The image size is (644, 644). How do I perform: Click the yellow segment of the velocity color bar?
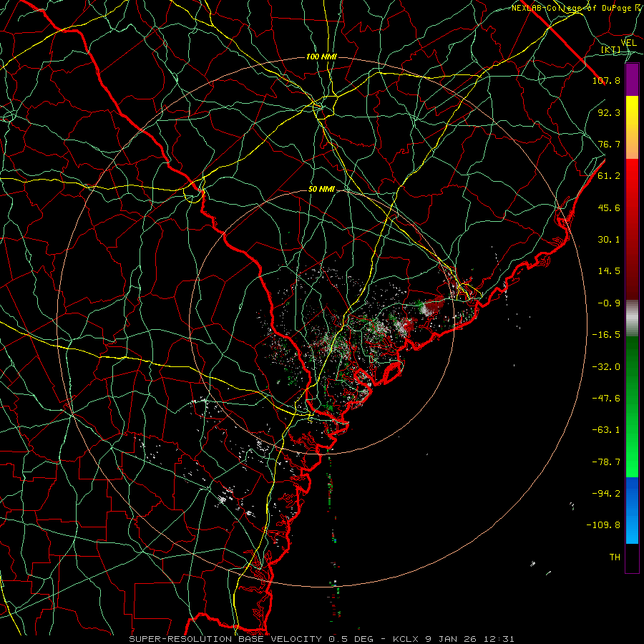click(632, 127)
